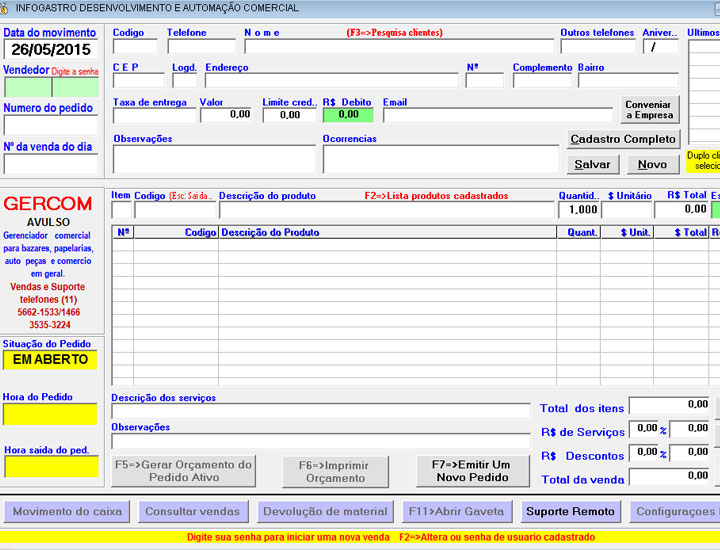This screenshot has height=550, width=720.
Task: Click the Total dos itens field
Action: point(669,405)
